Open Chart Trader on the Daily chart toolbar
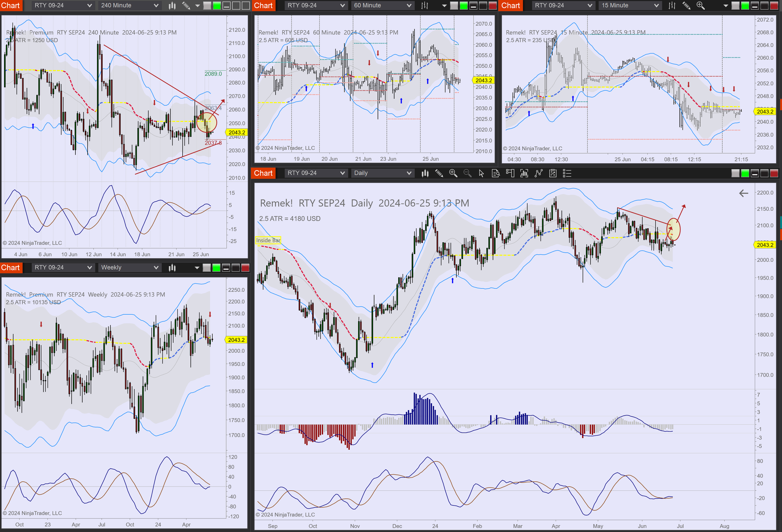This screenshot has width=782, height=532. tap(510, 173)
